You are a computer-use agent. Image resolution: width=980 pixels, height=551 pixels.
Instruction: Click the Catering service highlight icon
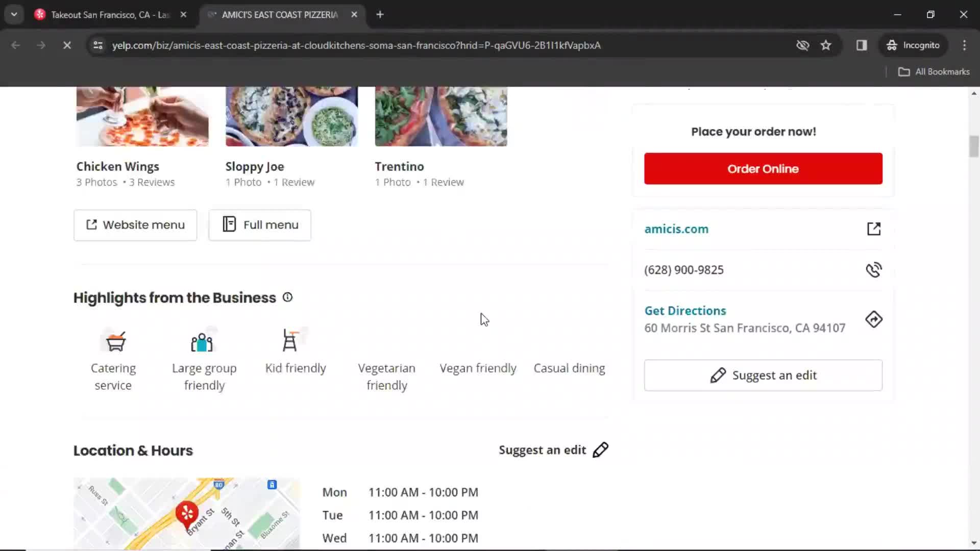115,341
